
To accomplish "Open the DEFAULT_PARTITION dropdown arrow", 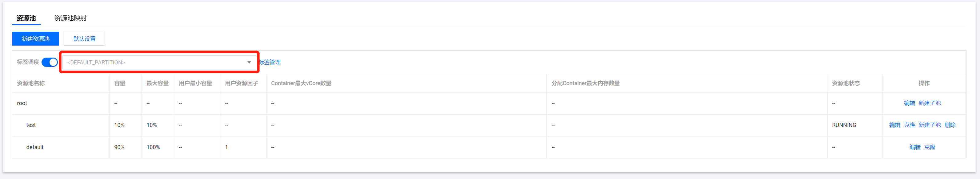I will [x=249, y=63].
